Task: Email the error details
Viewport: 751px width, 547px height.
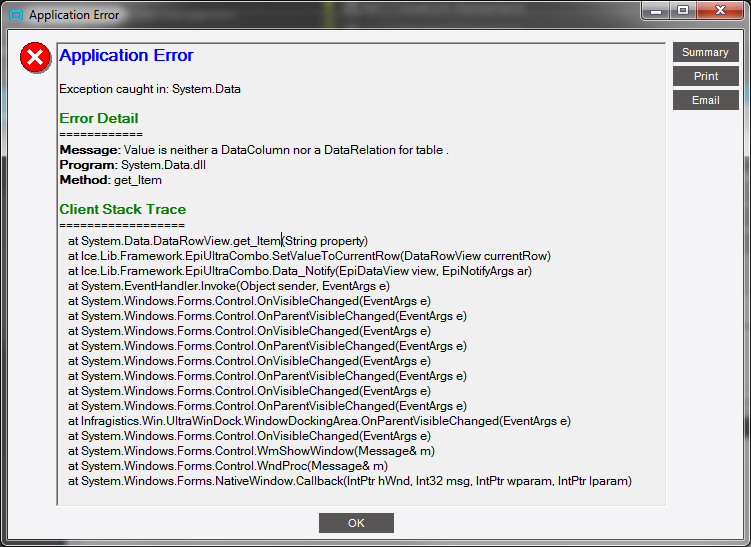Action: coord(705,100)
